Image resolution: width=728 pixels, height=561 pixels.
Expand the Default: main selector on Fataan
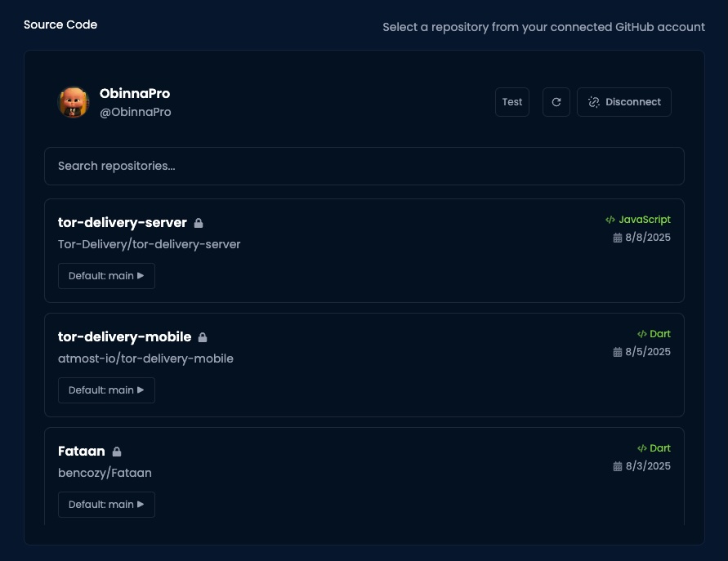pyautogui.click(x=106, y=504)
